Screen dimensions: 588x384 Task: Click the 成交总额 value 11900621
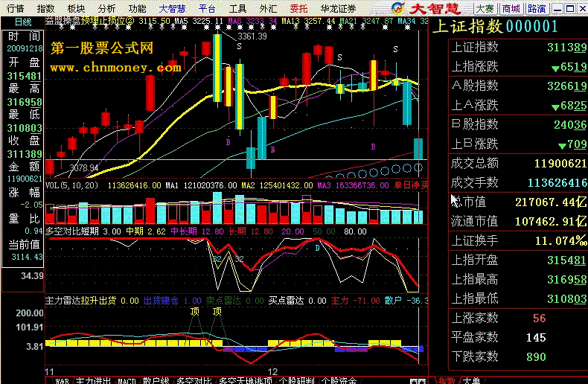(x=560, y=164)
